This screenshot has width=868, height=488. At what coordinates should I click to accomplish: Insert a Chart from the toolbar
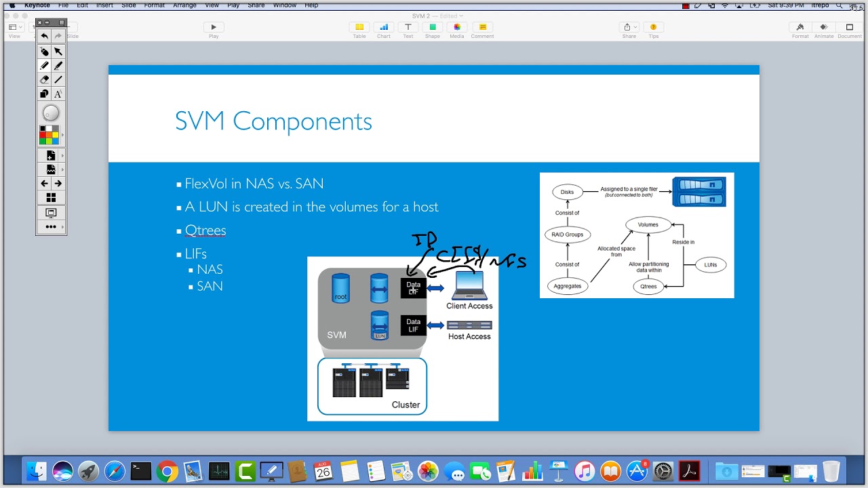coord(384,28)
